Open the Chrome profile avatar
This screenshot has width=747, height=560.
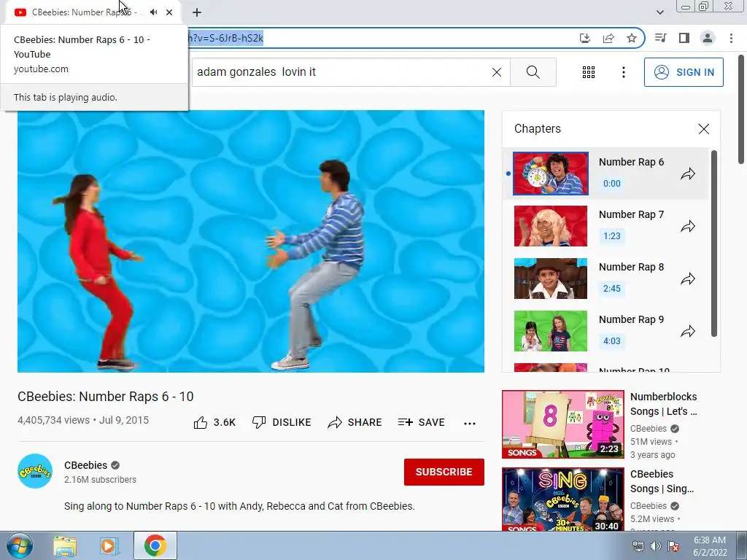pos(708,38)
